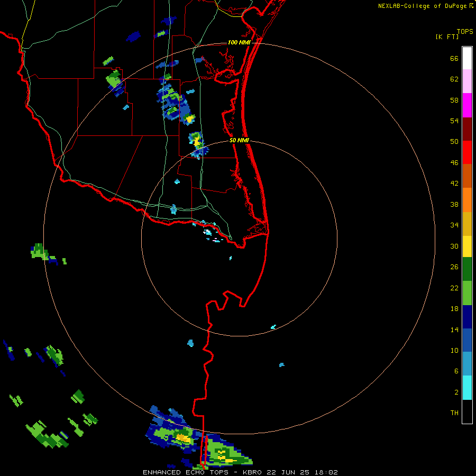
Task: Click the black TH legend swatch
Action: [x=467, y=411]
